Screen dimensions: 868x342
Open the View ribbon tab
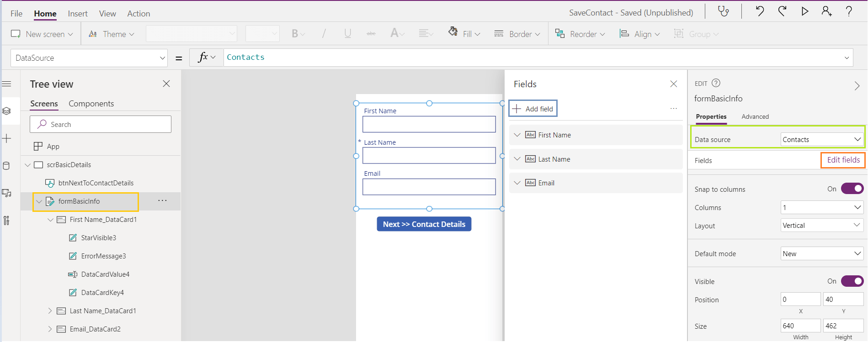coord(107,14)
